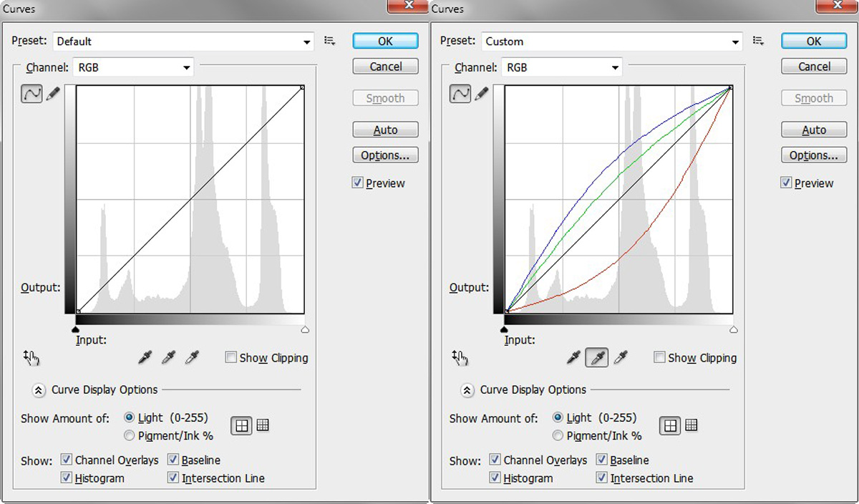Click the Auto button in the left dialog
The width and height of the screenshot is (859, 504).
point(385,130)
